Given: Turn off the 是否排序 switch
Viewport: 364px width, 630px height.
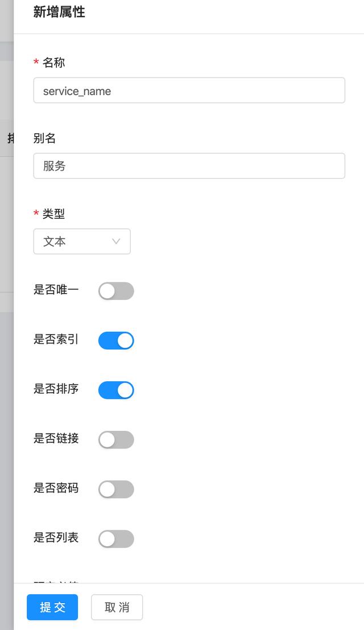Looking at the screenshot, I should (x=116, y=390).
